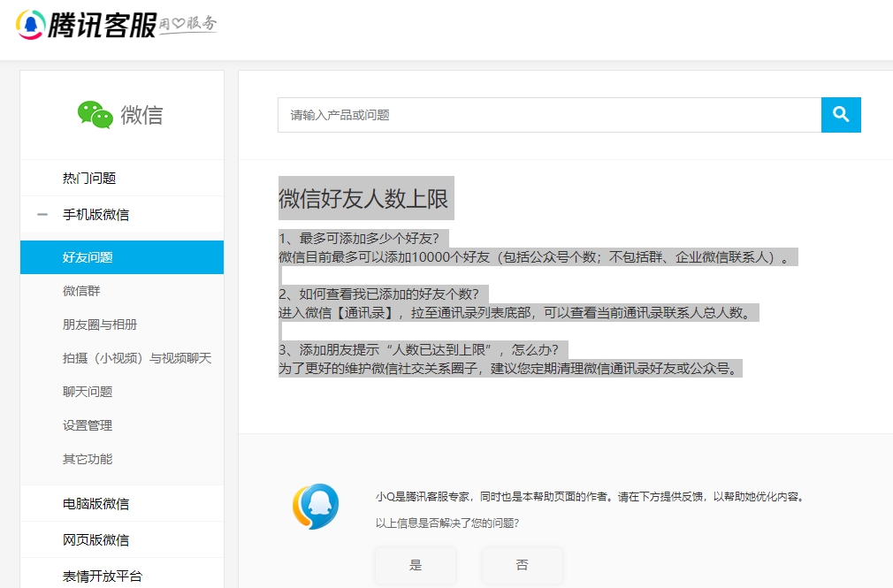Open the 手机版微信 menu item
Screen dimensions: 893x588
[122, 215]
